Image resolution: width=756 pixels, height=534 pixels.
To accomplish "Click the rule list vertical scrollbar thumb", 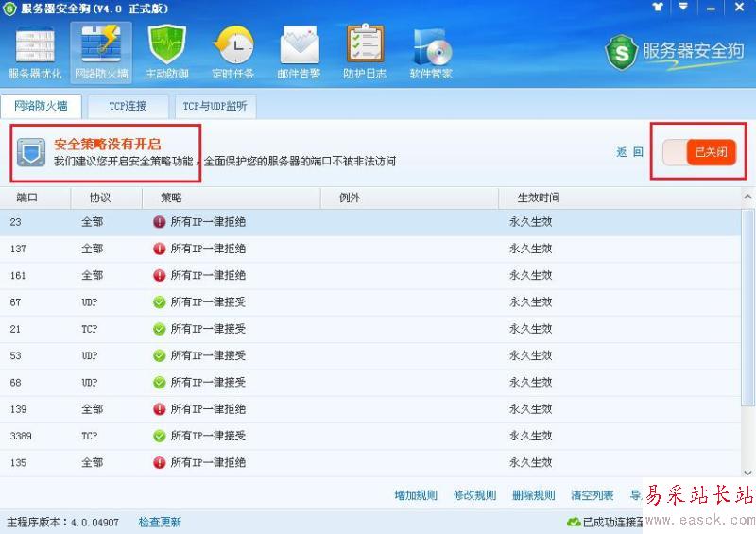I will (x=747, y=308).
